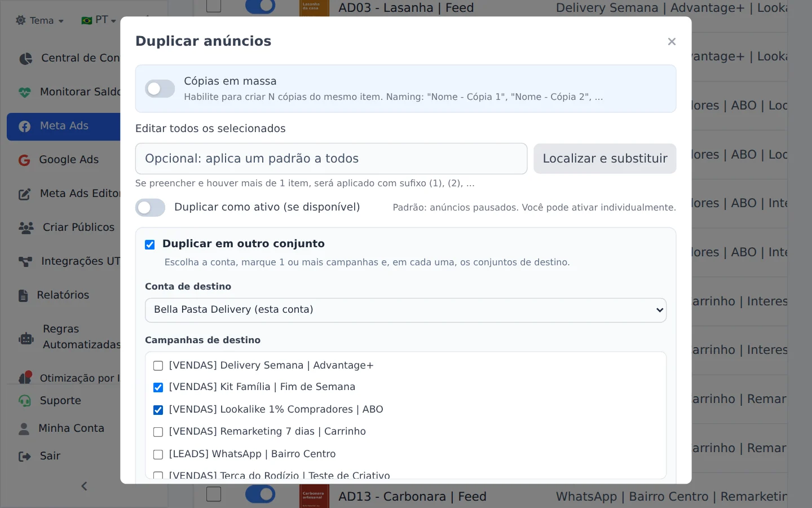This screenshot has width=812, height=508.
Task: Collapse the sidebar with the left chevron
Action: pyautogui.click(x=84, y=486)
